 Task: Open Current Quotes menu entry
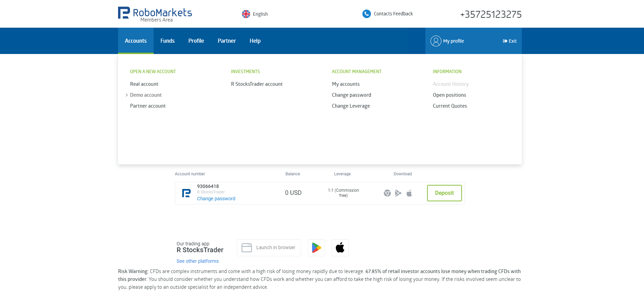pyautogui.click(x=450, y=106)
